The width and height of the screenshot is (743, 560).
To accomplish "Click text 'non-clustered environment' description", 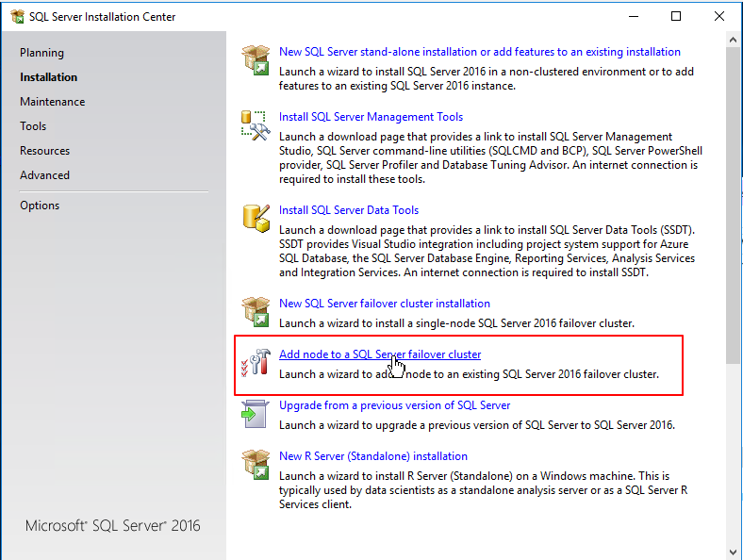I will pos(487,78).
